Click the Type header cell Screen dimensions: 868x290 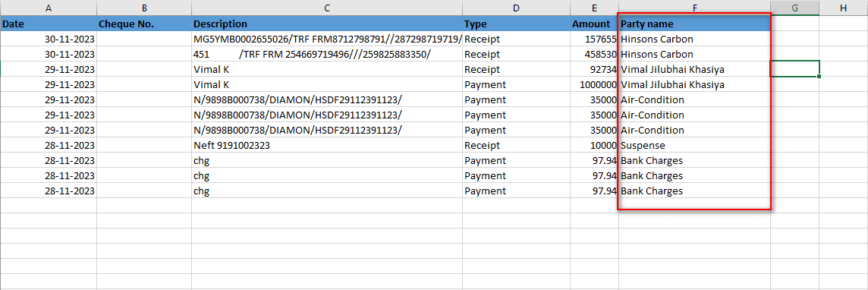[517, 24]
